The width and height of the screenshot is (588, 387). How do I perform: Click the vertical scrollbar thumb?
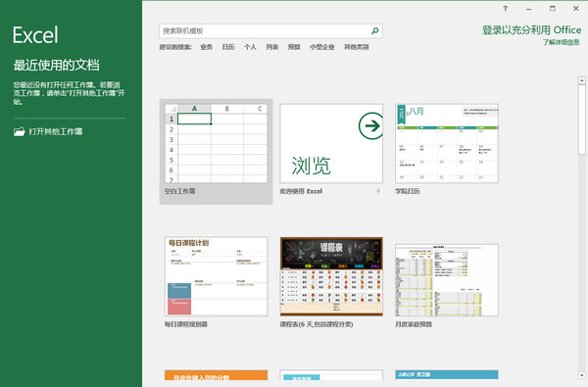point(581,120)
